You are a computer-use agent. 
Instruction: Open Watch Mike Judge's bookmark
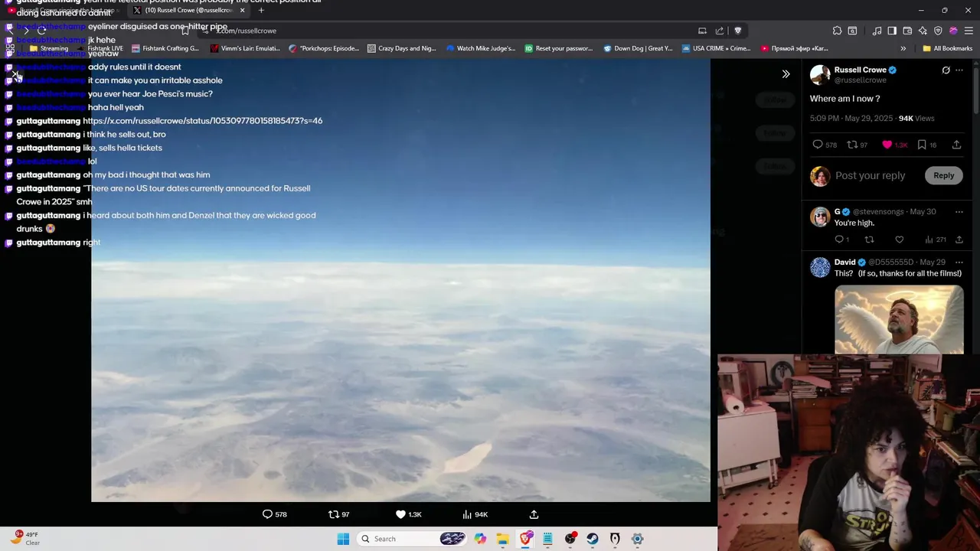481,48
